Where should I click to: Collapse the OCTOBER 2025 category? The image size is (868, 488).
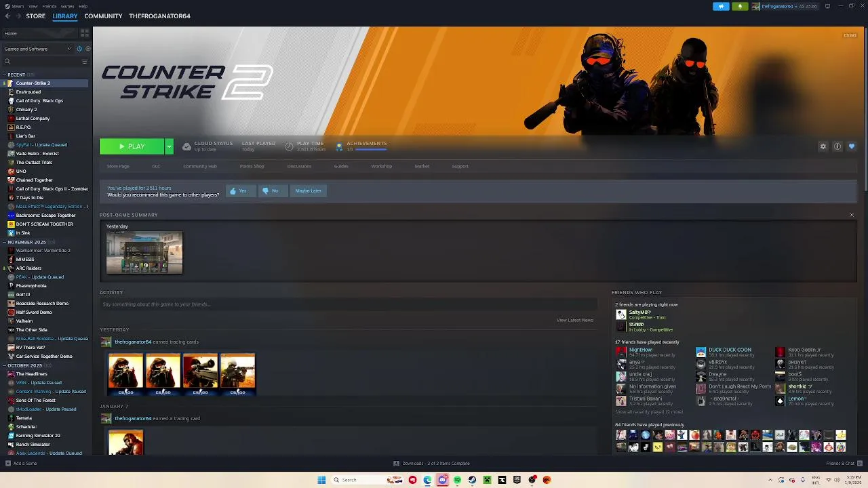tap(5, 365)
